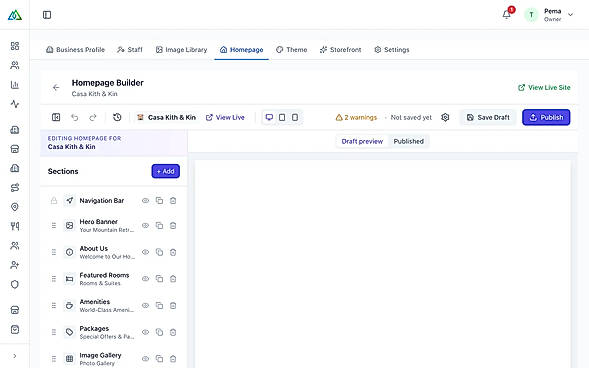589x368 pixels.
Task: Redo the last change
Action: tap(93, 118)
